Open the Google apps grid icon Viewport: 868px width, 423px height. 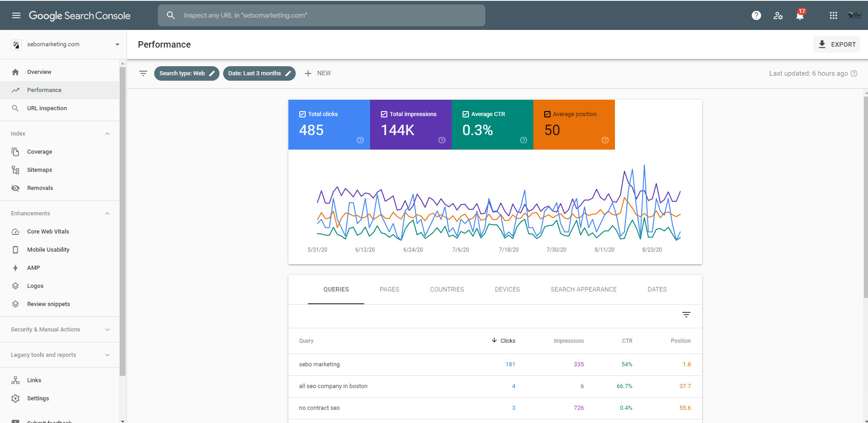point(834,15)
